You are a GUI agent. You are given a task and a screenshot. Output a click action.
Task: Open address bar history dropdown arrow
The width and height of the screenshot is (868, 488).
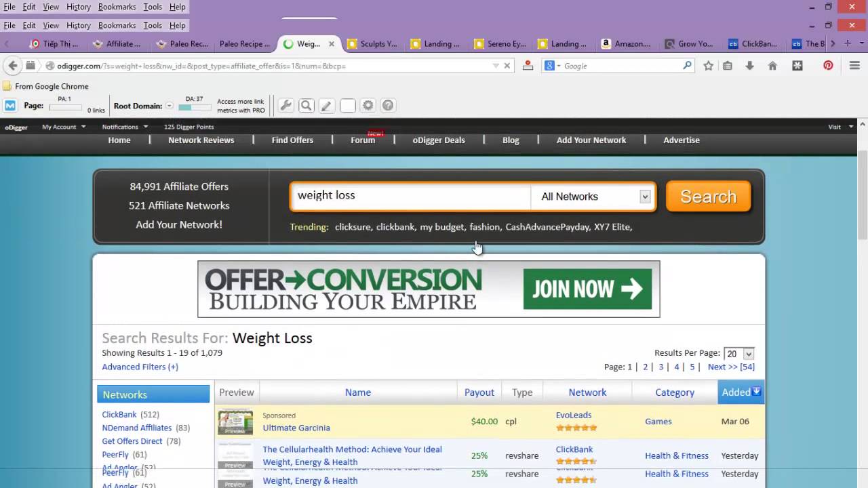click(496, 66)
